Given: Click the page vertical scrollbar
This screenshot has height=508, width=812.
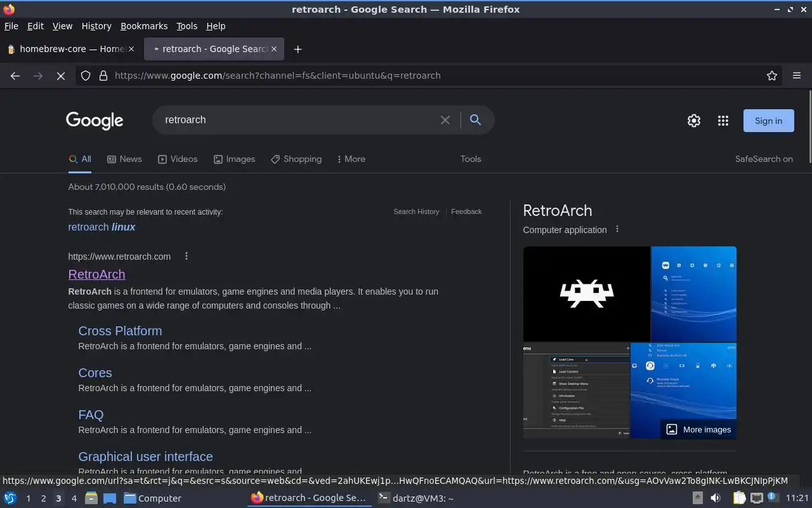Looking at the screenshot, I should click(809, 127).
